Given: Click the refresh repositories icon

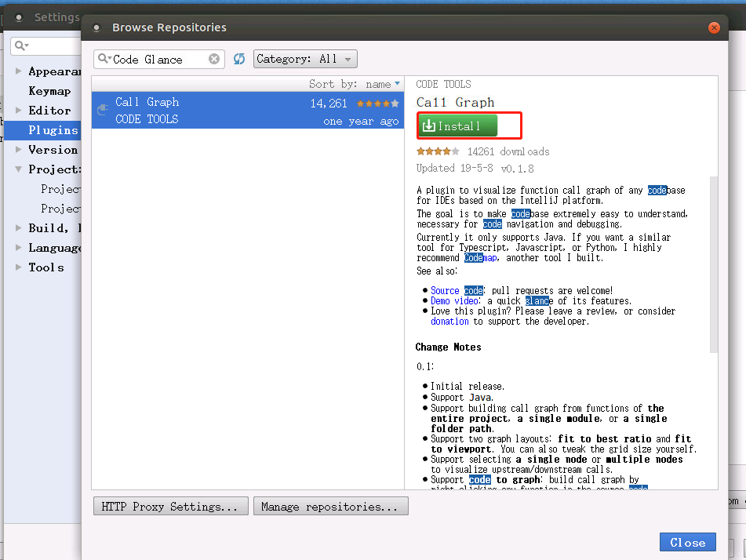Looking at the screenshot, I should pyautogui.click(x=238, y=59).
